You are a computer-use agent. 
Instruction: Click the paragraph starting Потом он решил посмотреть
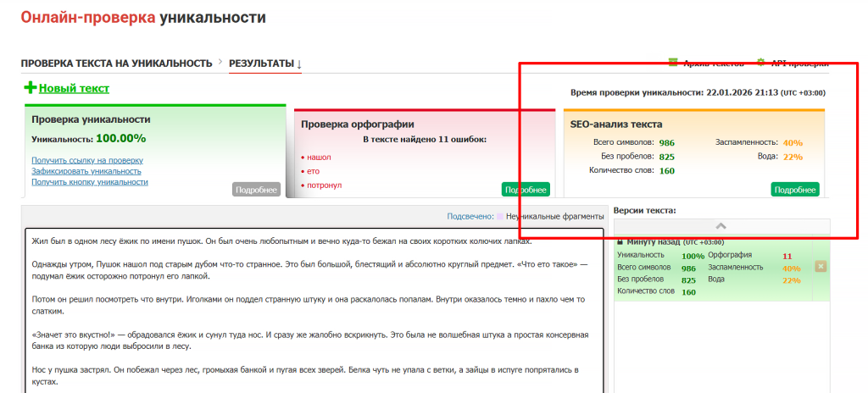309,305
